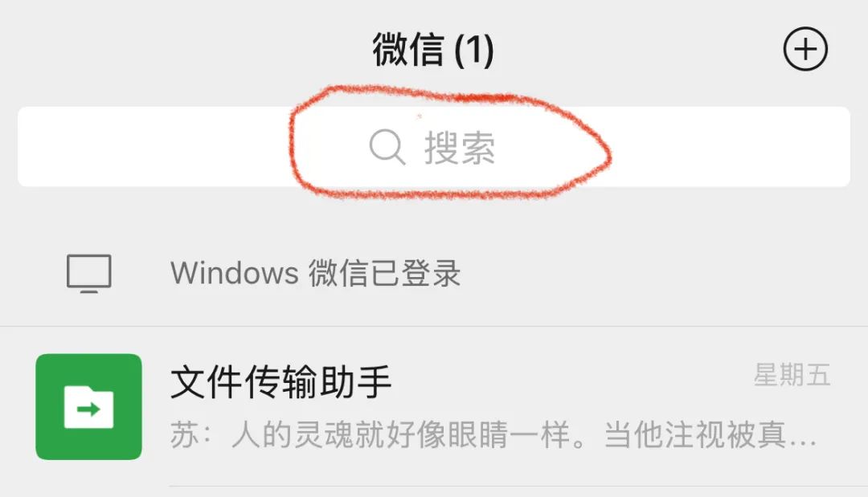Click the 星期五 timestamp
Image resolution: width=868 pixels, height=497 pixels.
(792, 376)
